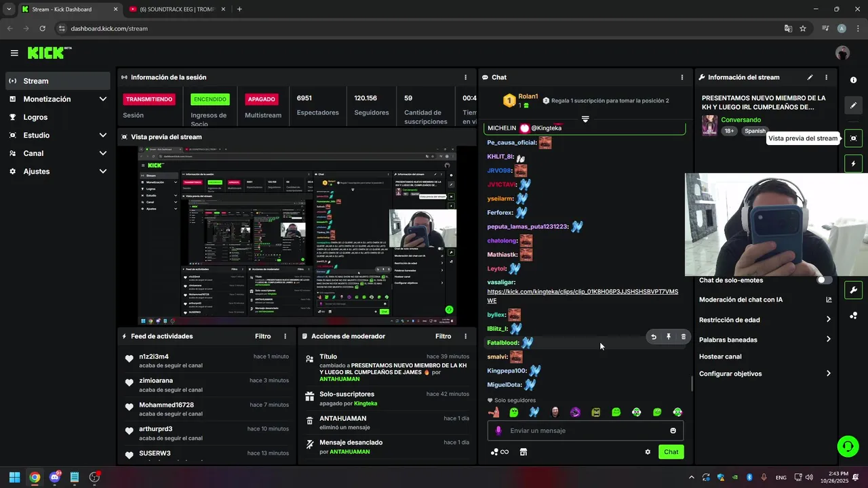Click the pencil shortcut in right sidebar
The image size is (868, 488).
[x=853, y=106]
